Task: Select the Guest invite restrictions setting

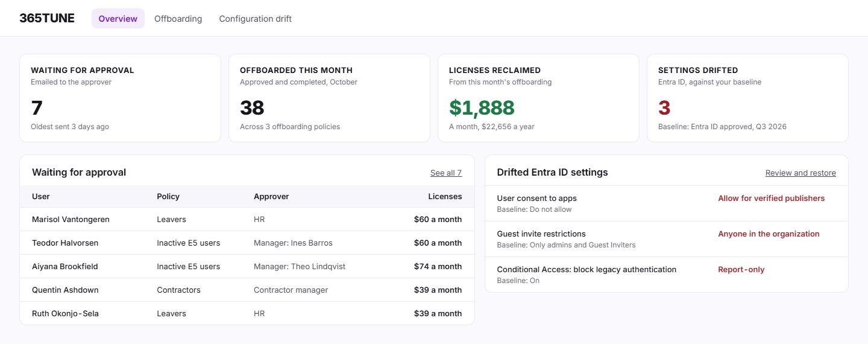Action: (x=541, y=234)
